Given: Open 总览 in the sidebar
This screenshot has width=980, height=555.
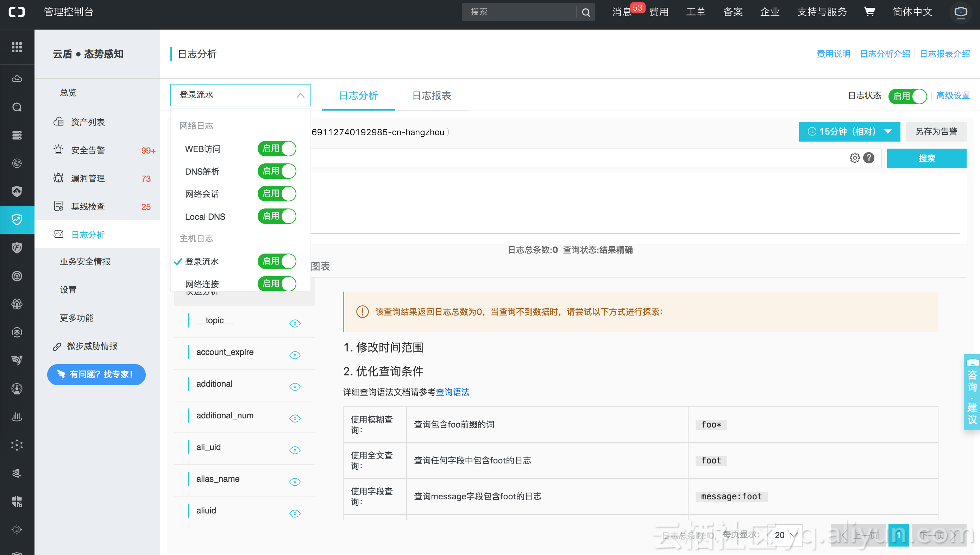Looking at the screenshot, I should (x=68, y=92).
